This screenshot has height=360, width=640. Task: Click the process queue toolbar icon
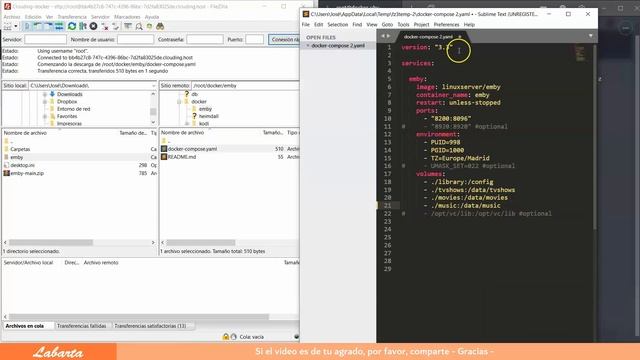pyautogui.click(x=83, y=26)
